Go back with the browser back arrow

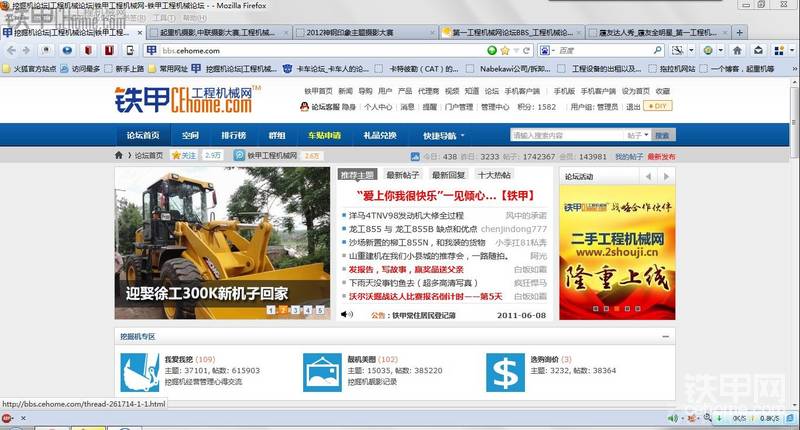pos(12,50)
